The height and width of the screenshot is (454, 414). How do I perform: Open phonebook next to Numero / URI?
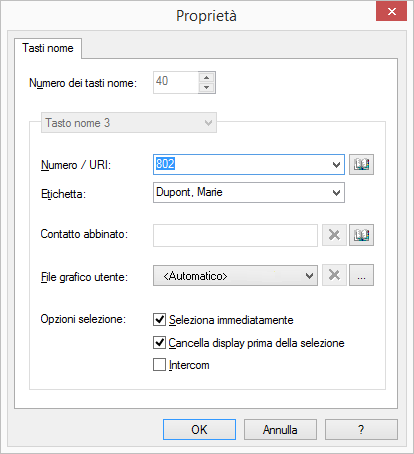point(361,164)
